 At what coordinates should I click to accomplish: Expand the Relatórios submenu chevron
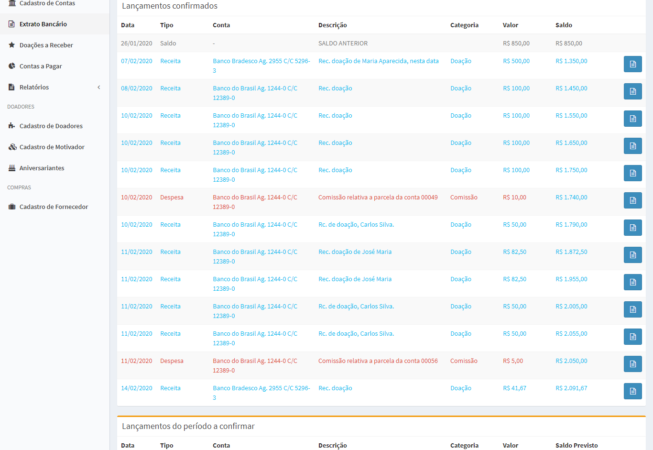point(98,88)
